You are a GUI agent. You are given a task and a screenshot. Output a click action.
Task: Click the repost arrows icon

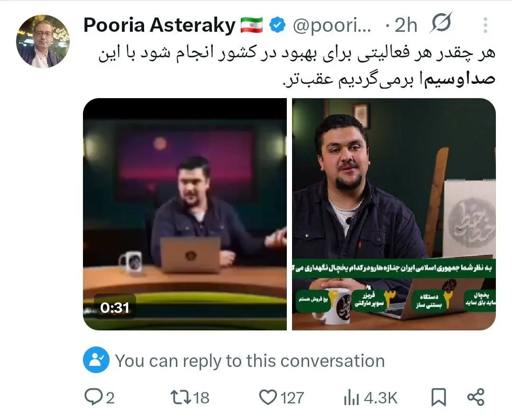coord(181,397)
